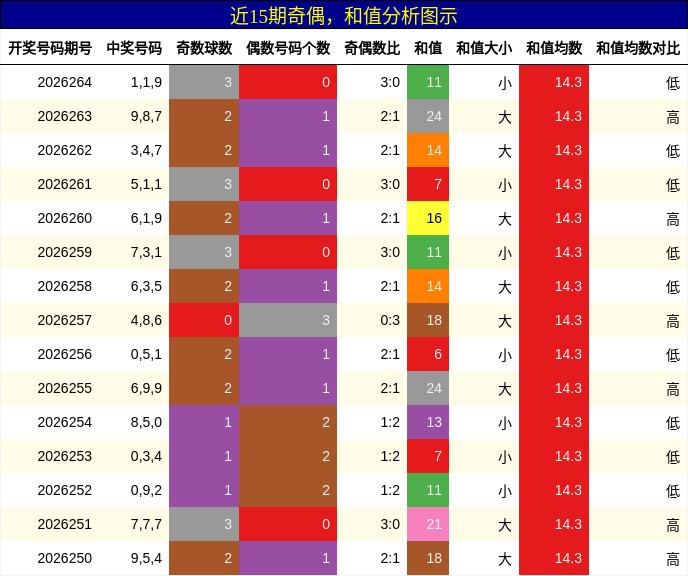The image size is (688, 576).
Task: Click winning numbers 9,5,4
Action: click(146, 558)
